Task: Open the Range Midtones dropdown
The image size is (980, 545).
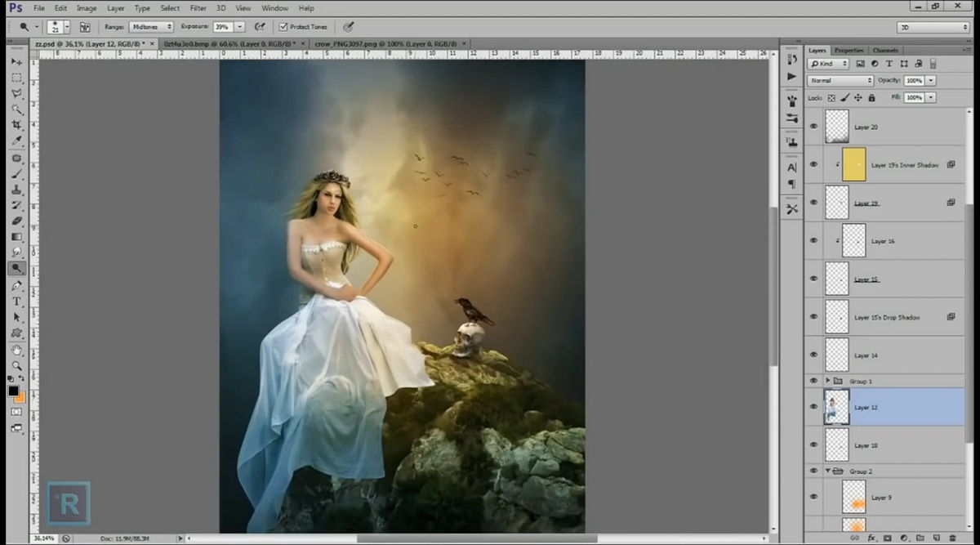Action: [151, 27]
